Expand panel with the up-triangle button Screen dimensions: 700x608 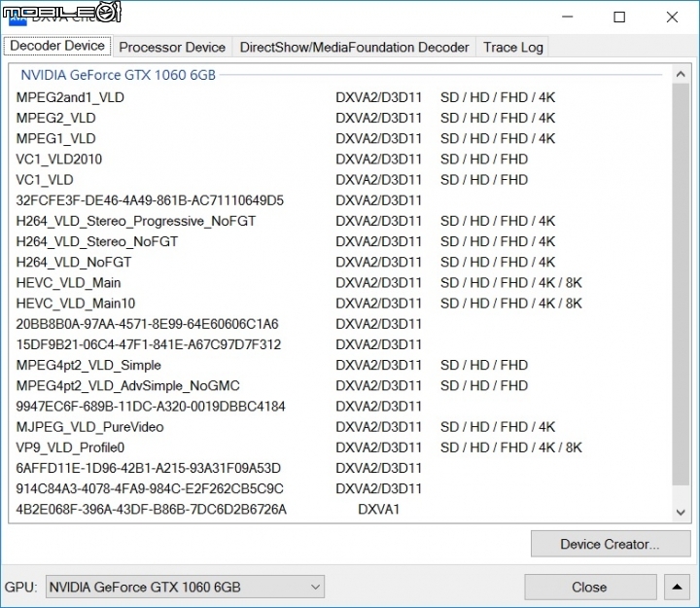click(x=678, y=587)
